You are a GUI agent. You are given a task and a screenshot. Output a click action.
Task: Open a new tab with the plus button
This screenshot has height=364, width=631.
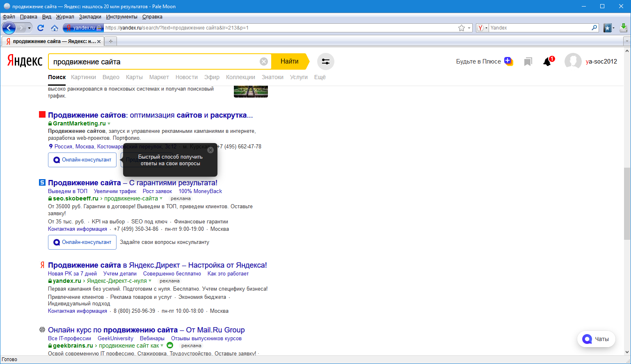[110, 41]
